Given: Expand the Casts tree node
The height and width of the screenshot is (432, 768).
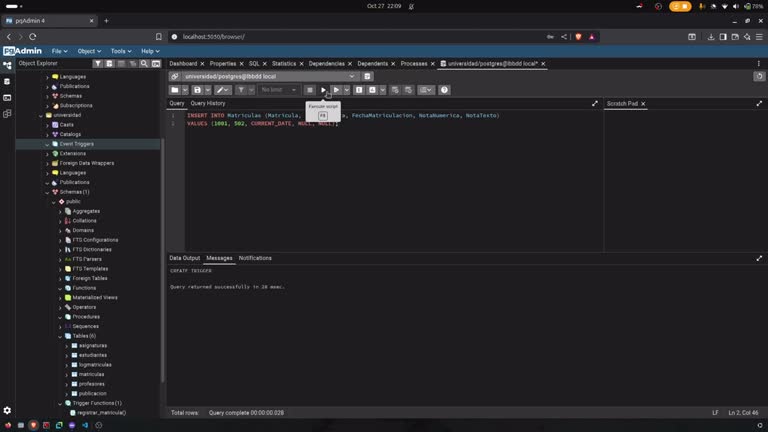Looking at the screenshot, I should click(48, 125).
